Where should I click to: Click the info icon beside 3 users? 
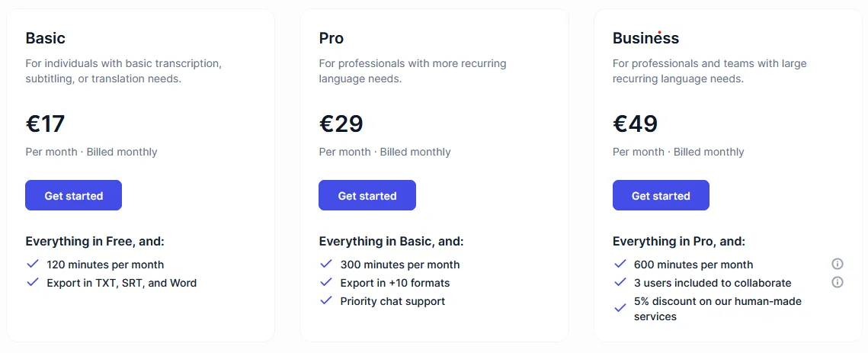pyautogui.click(x=837, y=282)
